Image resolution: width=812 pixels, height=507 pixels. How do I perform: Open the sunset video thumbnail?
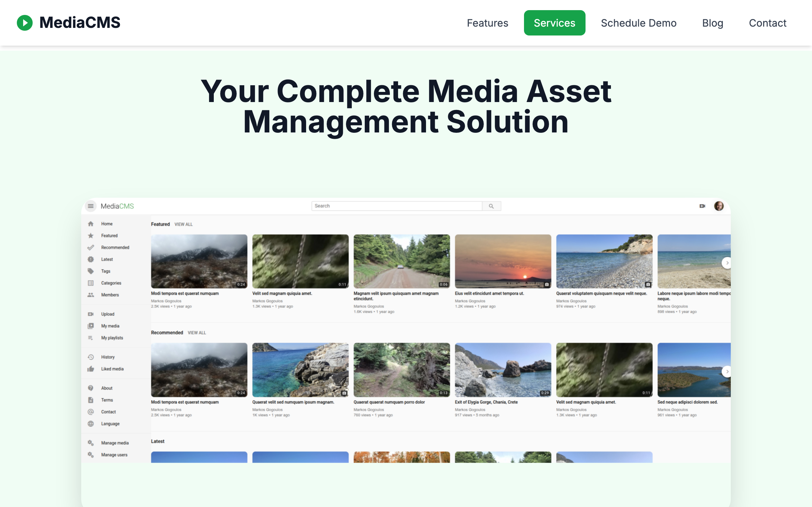[x=503, y=261]
